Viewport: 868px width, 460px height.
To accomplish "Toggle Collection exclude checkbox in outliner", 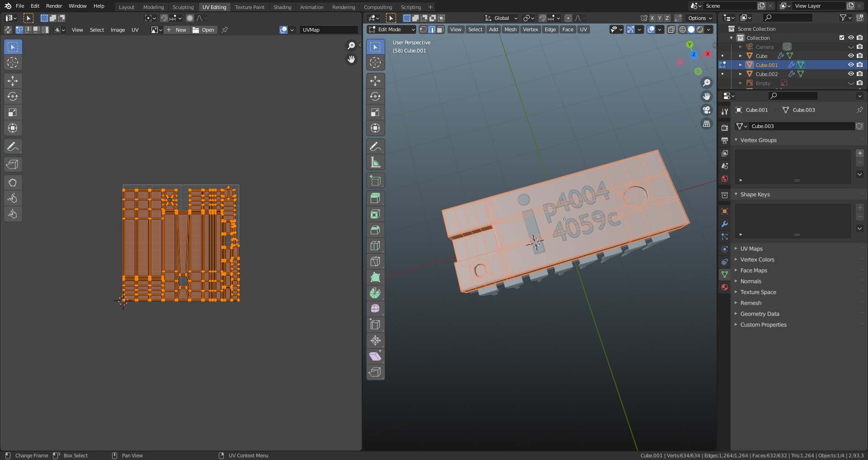I will tap(842, 38).
